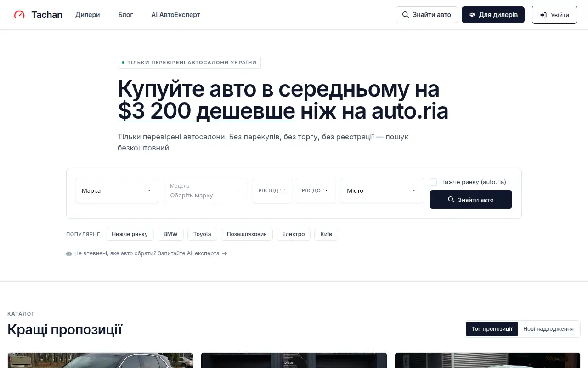Screen dimensions: 588x368
Task: Click the $3 200 дешевше underlined text
Action: click(206, 111)
